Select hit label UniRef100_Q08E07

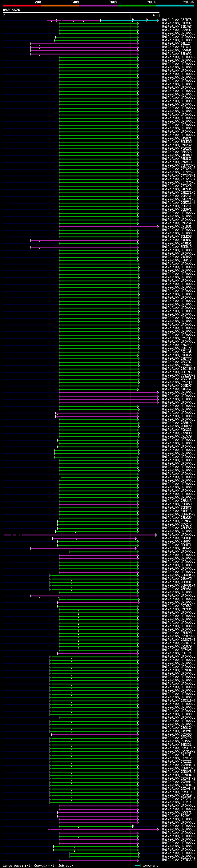click(x=177, y=386)
